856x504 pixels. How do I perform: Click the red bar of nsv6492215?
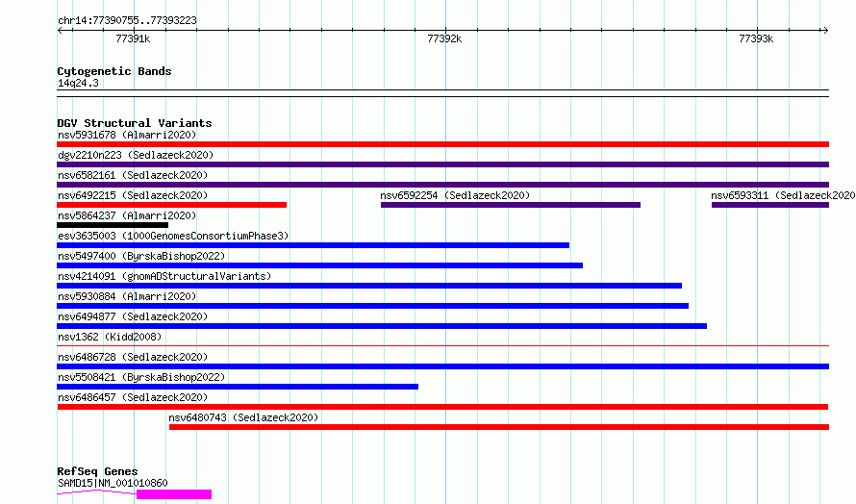point(171,205)
